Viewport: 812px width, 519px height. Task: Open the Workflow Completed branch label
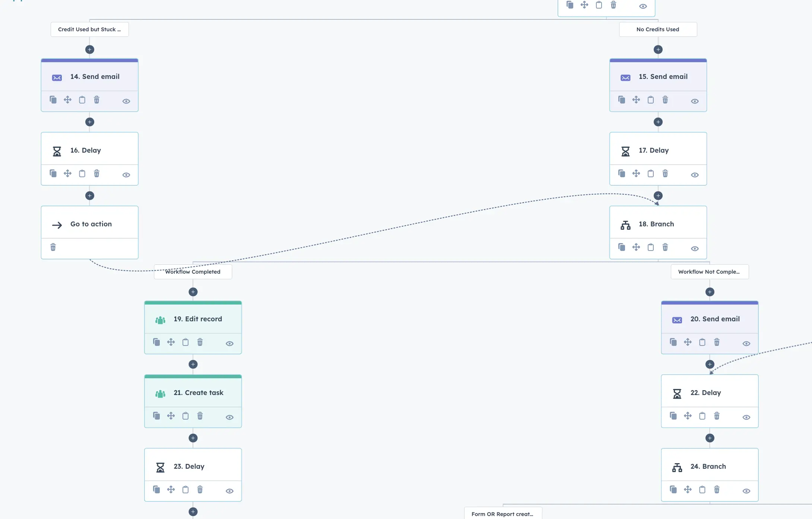[193, 272]
